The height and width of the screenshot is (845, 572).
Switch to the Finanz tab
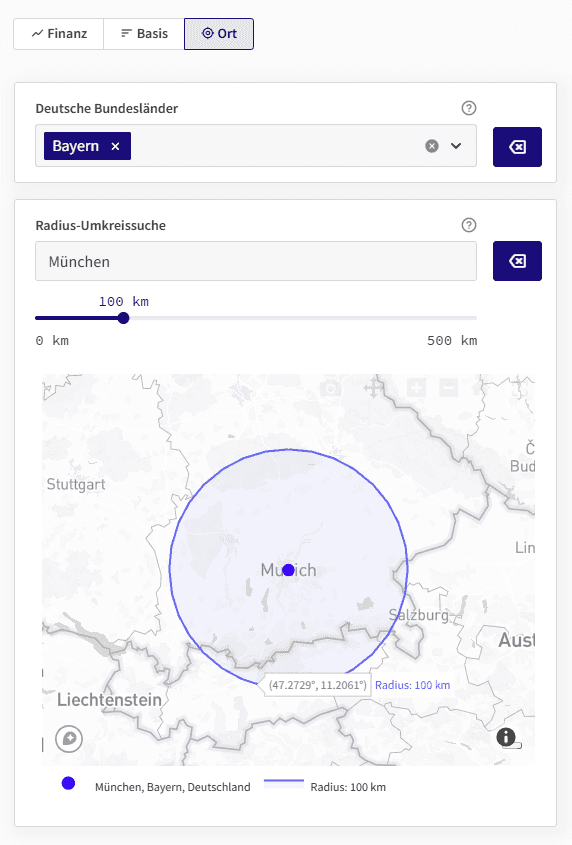pos(58,34)
